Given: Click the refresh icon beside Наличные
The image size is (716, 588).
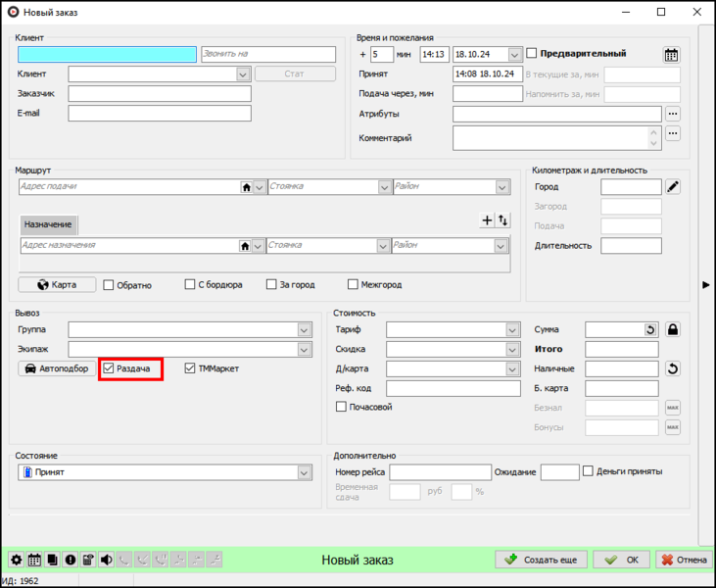Looking at the screenshot, I should pos(673,368).
